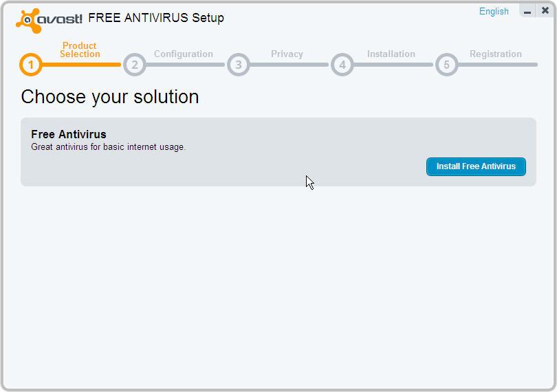The width and height of the screenshot is (557, 392).
Task: Click the 'FREE ANTIVIRUS Setup' title text
Action: click(156, 18)
